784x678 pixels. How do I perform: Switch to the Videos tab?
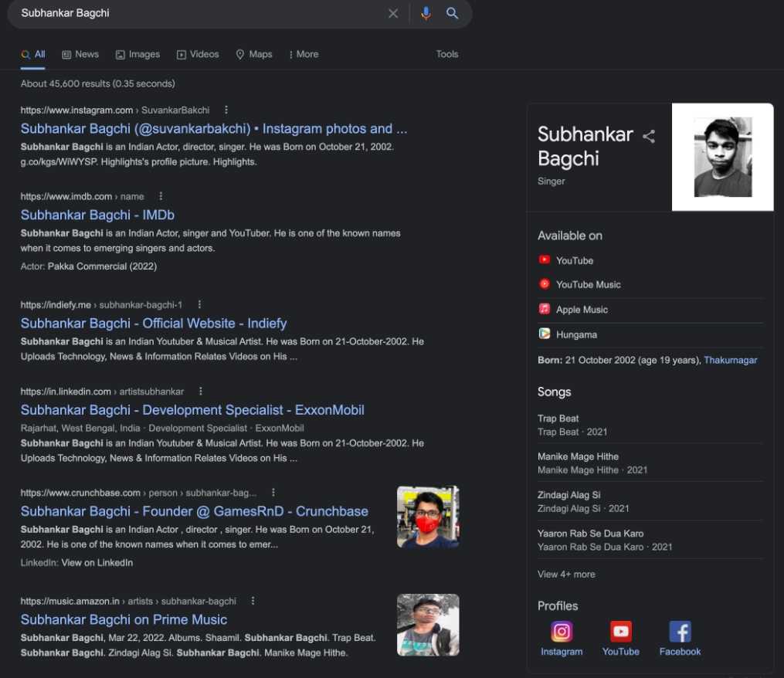198,54
